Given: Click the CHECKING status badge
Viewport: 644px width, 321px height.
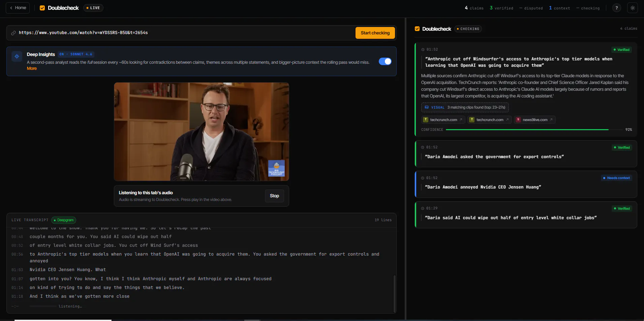Looking at the screenshot, I should point(468,29).
